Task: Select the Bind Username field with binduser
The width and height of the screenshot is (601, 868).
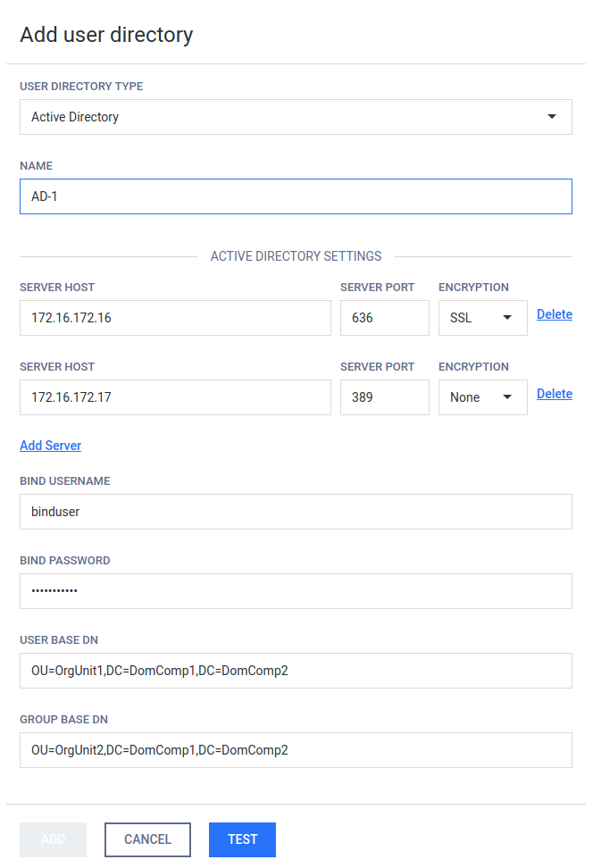Action: click(296, 511)
